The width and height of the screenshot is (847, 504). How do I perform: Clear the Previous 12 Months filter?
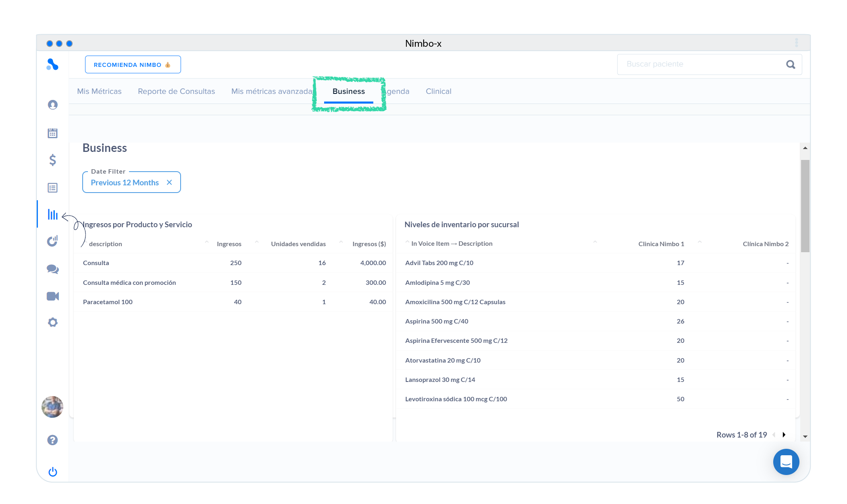pyautogui.click(x=169, y=183)
